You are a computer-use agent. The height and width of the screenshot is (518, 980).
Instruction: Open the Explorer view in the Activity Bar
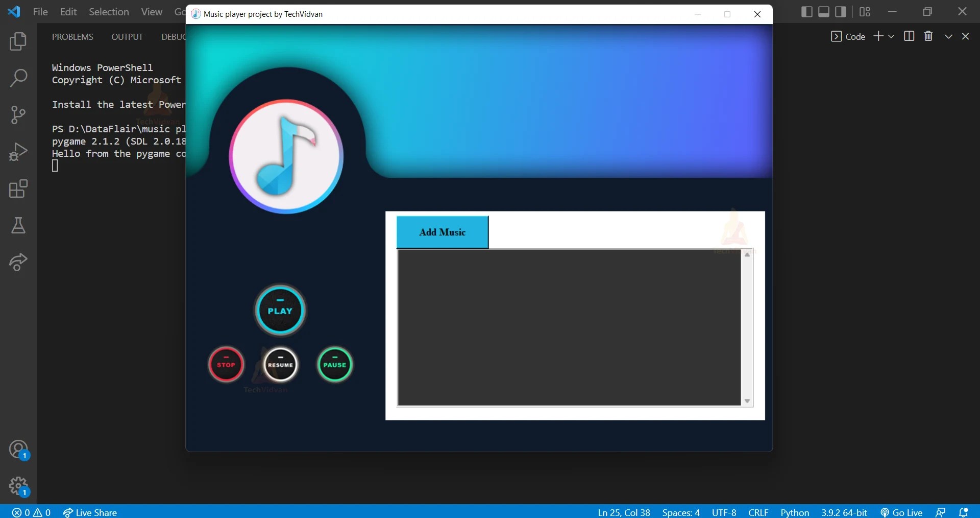18,41
